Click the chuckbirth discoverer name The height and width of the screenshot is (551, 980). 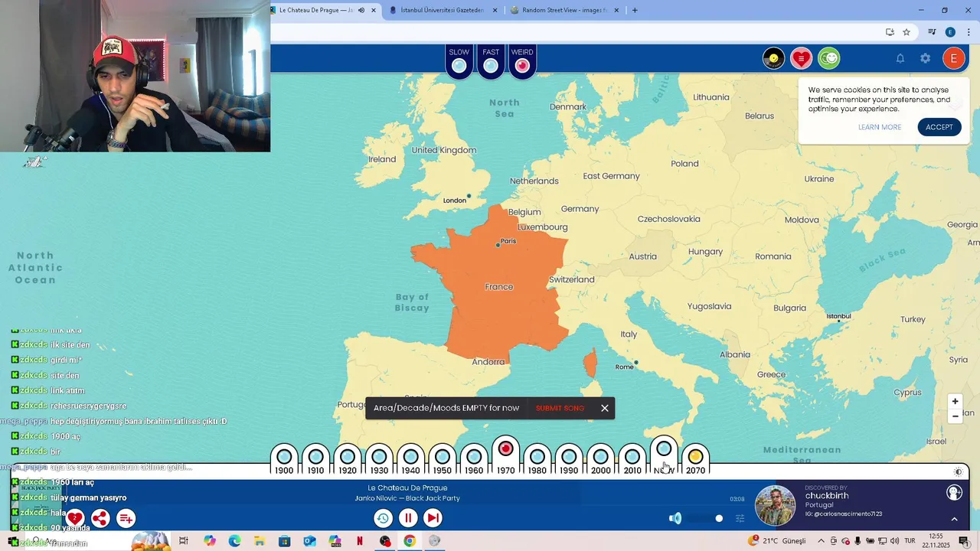[827, 496]
